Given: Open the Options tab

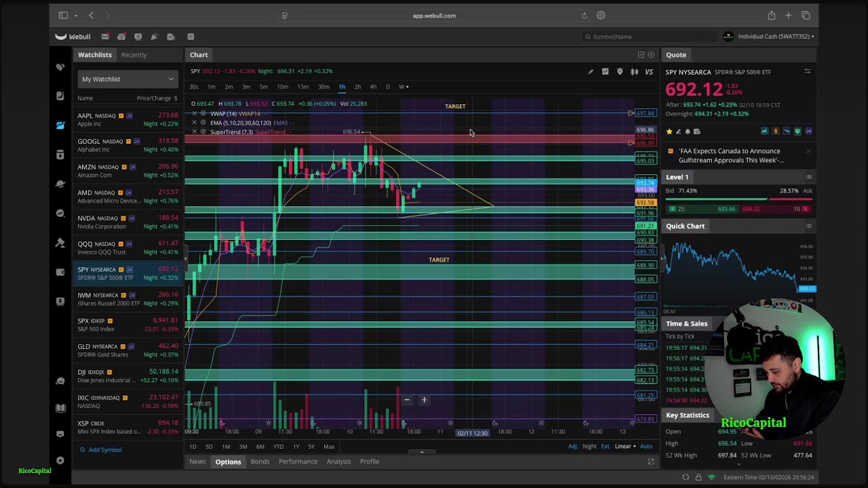Looking at the screenshot, I should point(228,462).
